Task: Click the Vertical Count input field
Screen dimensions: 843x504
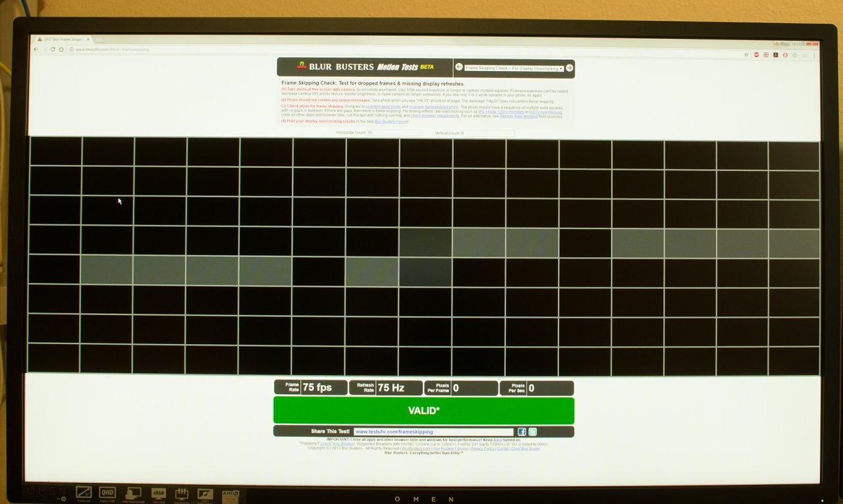Action: pos(487,133)
